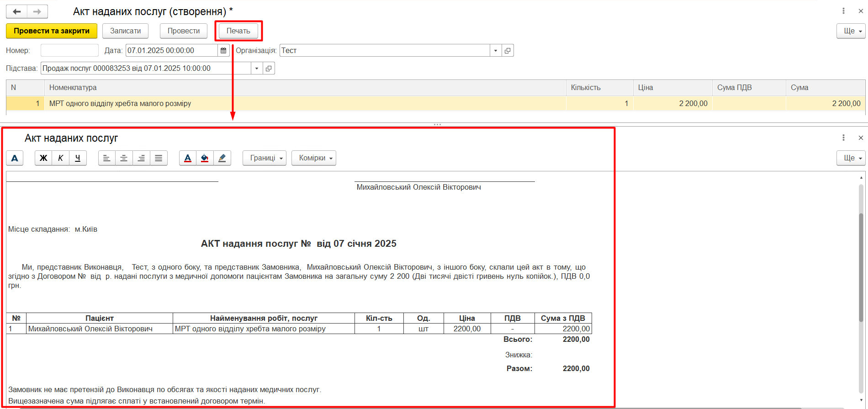The width and height of the screenshot is (868, 409).
Task: Center align the cell text
Action: pos(124,158)
